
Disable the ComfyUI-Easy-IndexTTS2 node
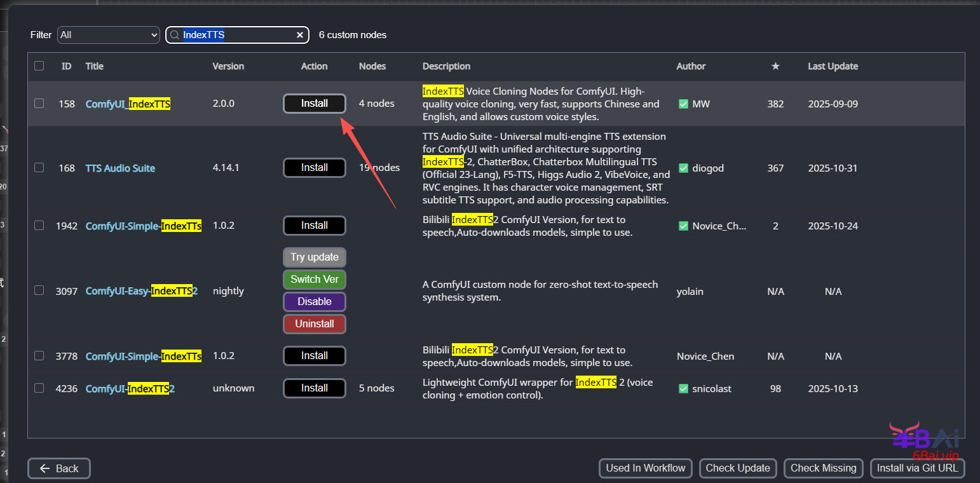[314, 301]
